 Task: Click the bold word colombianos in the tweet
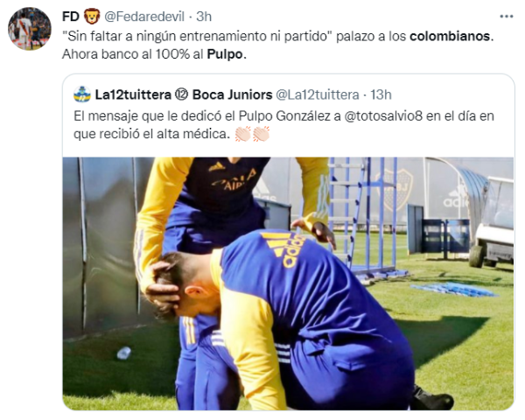pos(450,36)
